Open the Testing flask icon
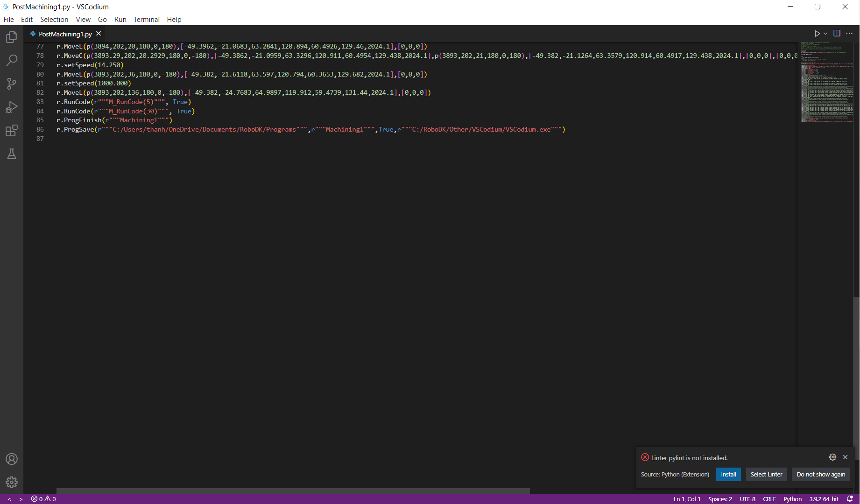 [12, 154]
